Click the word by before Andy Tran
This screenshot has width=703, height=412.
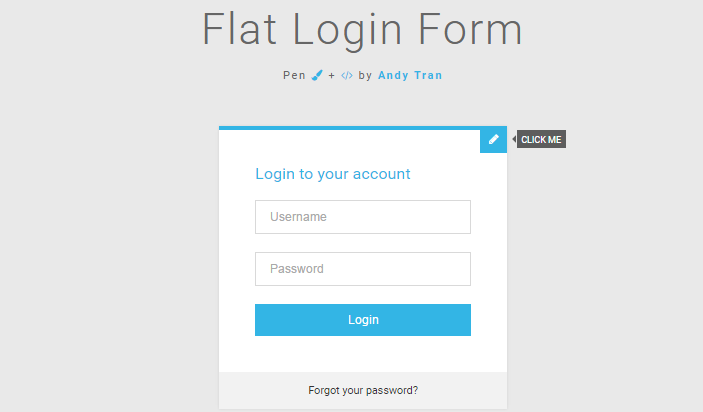tap(365, 76)
